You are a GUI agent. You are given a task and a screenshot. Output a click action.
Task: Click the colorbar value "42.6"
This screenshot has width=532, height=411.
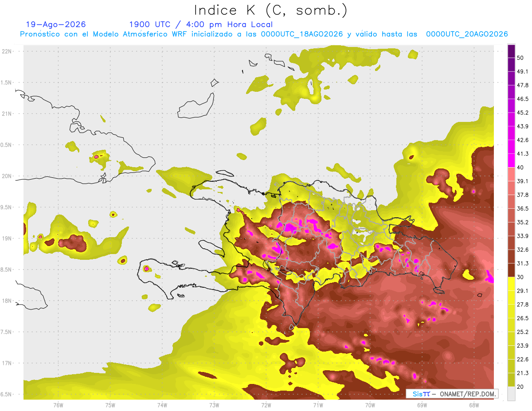coord(523,140)
